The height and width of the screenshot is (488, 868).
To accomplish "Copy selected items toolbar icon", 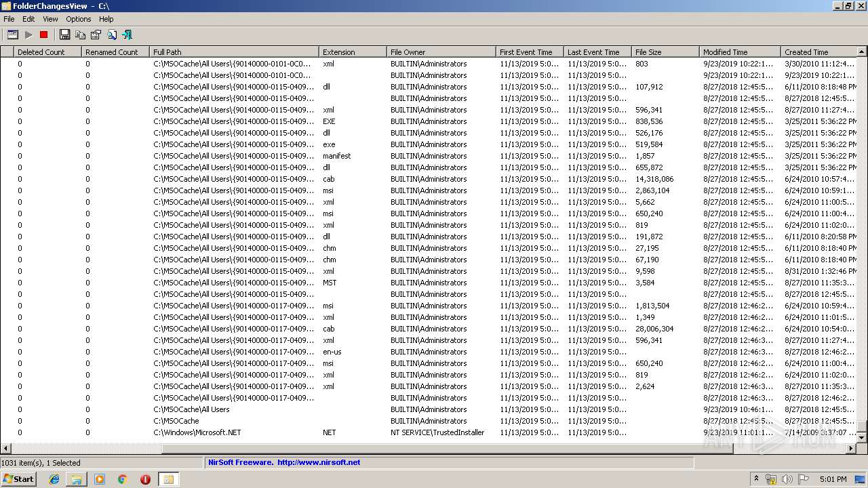I will tap(80, 35).
